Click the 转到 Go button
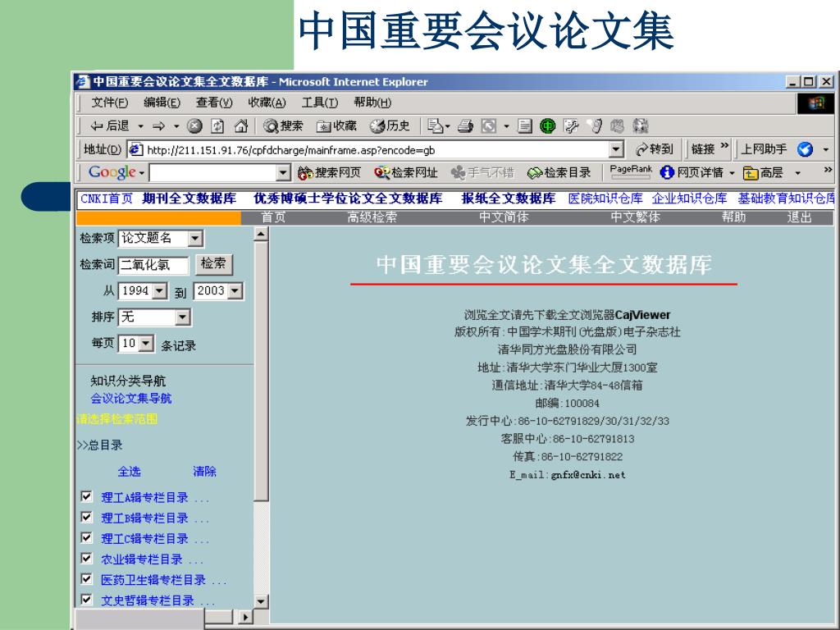This screenshot has width=840, height=630. click(654, 149)
